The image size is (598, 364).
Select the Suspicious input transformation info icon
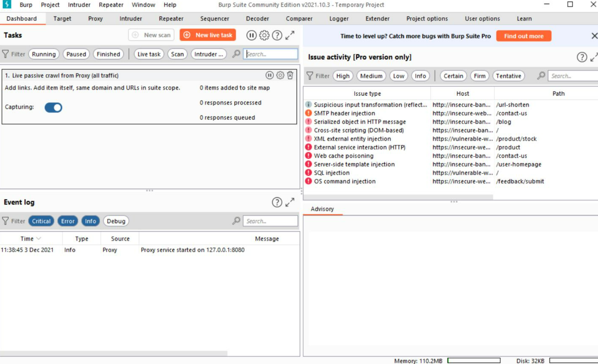coord(308,105)
